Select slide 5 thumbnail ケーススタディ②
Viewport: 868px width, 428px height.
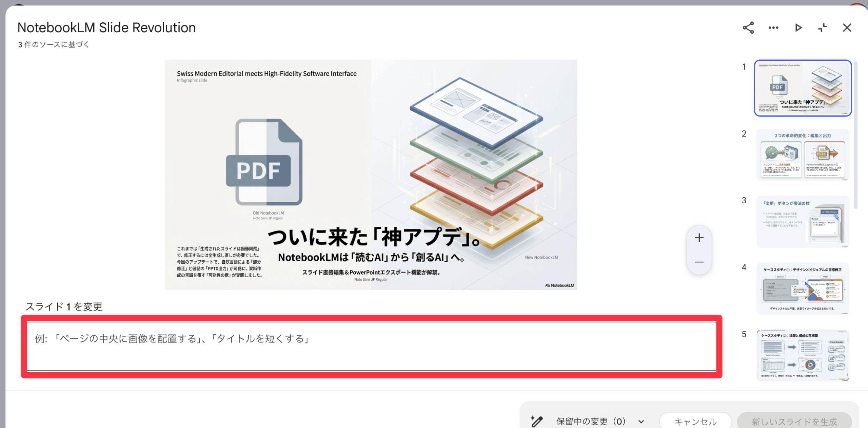[803, 355]
